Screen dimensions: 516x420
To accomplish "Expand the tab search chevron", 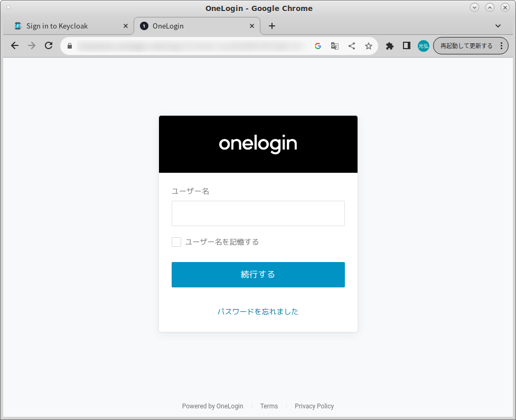I will click(x=498, y=26).
